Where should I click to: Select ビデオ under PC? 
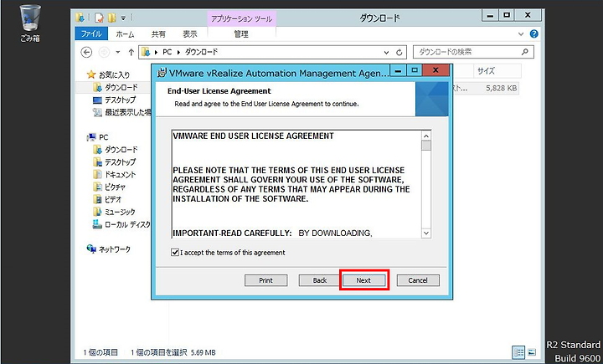point(108,199)
